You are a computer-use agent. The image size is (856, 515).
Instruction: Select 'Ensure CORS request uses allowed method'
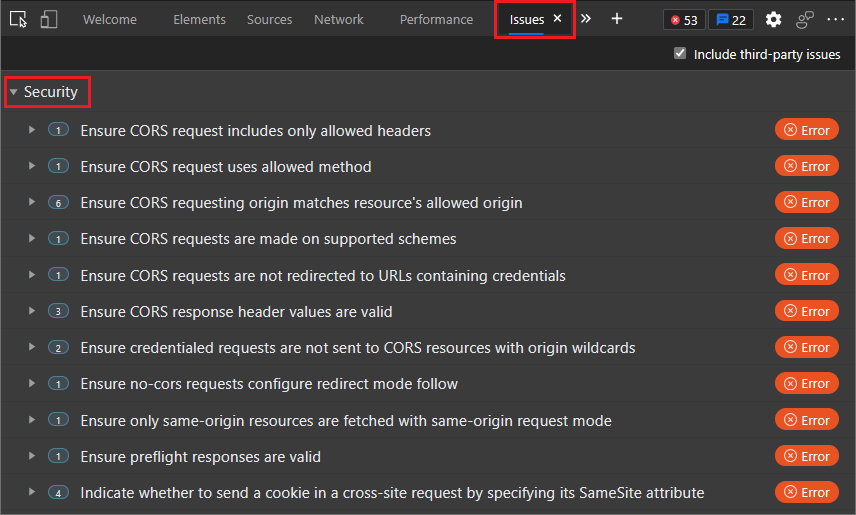click(226, 167)
